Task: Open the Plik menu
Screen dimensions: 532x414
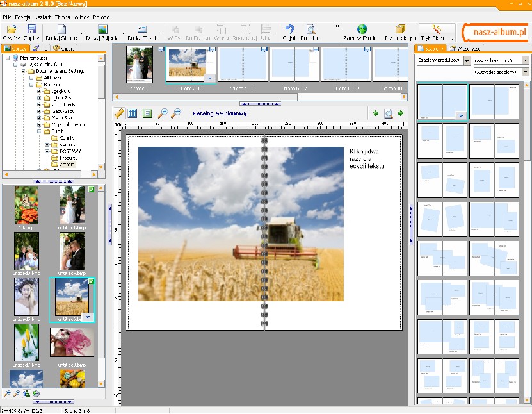Action: pos(7,17)
